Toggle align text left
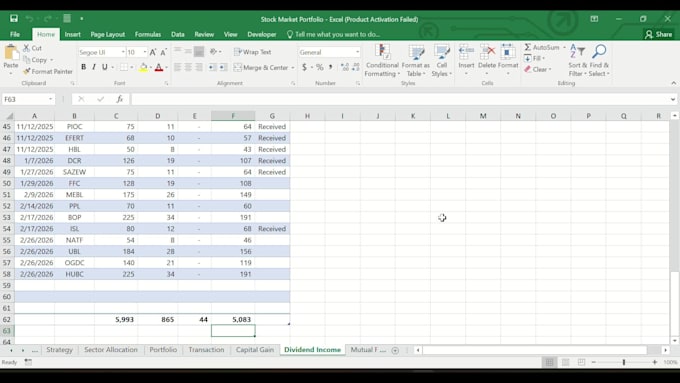The width and height of the screenshot is (680, 383). (x=177, y=67)
